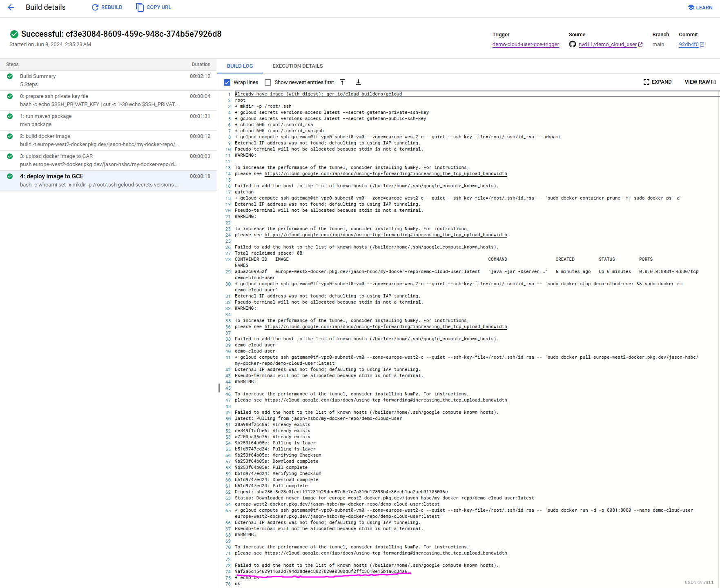The image size is (720, 588).
Task: Click success check icon of step 1 maven
Action: (10, 116)
